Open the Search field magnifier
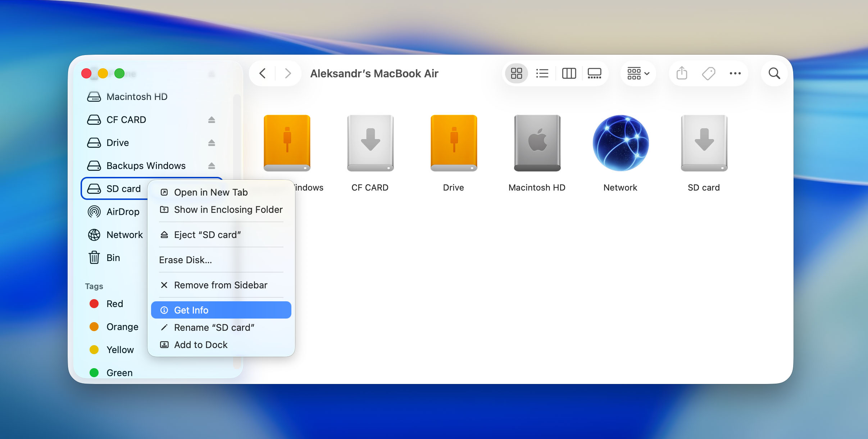The image size is (868, 439). pos(774,73)
